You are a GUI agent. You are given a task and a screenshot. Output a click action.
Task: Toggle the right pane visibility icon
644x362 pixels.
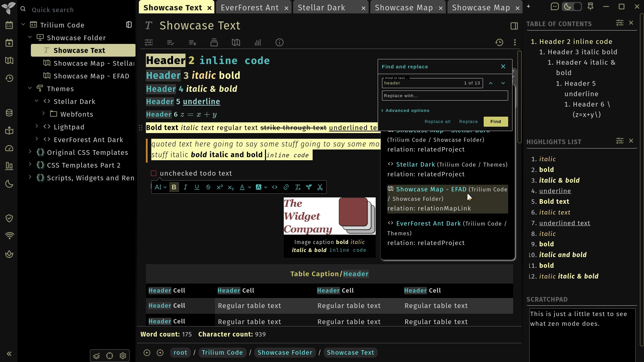click(x=514, y=26)
